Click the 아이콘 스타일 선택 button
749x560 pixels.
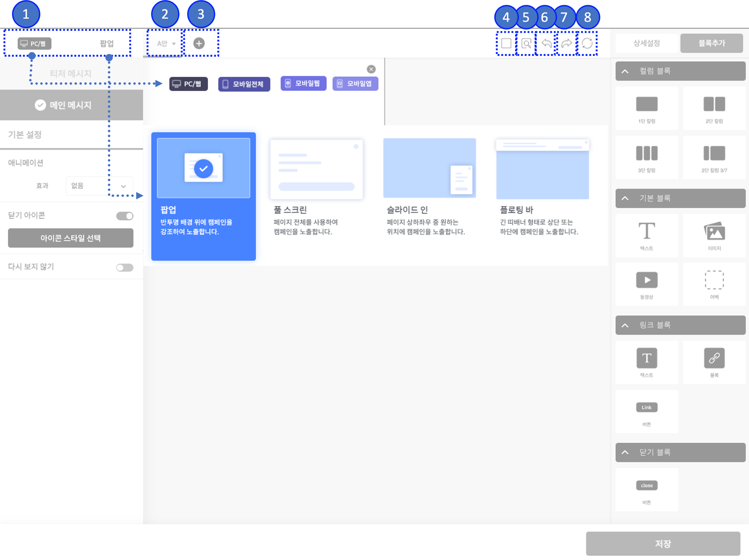[71, 238]
